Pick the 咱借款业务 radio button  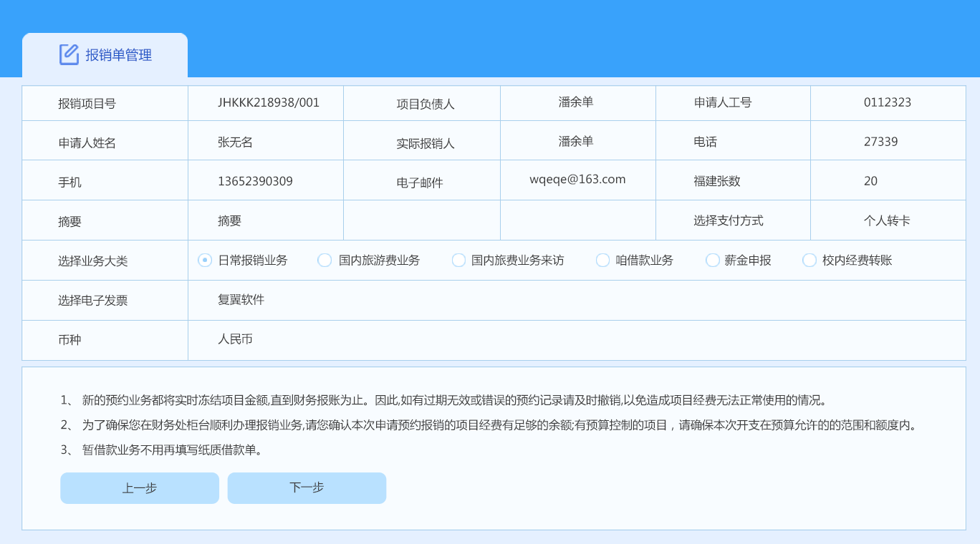coord(603,261)
